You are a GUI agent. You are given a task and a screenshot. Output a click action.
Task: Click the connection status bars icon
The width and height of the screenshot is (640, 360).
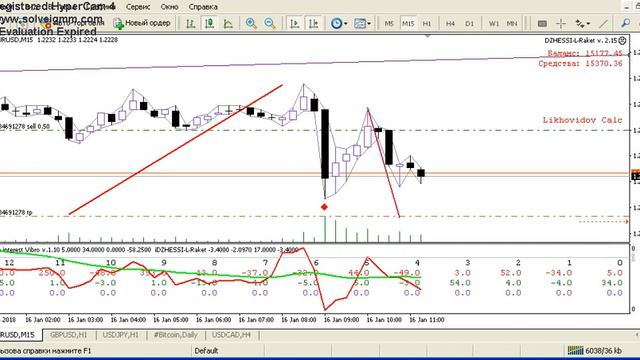click(x=576, y=351)
